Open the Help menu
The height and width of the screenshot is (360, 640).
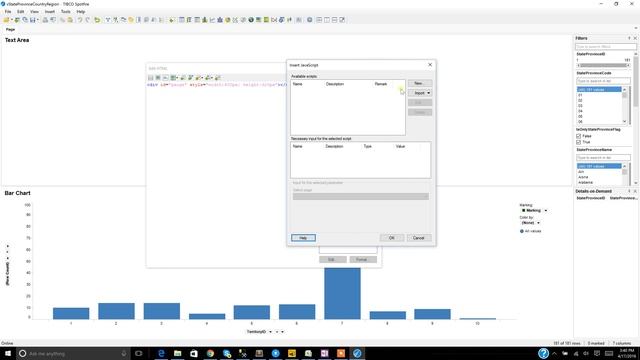81,12
